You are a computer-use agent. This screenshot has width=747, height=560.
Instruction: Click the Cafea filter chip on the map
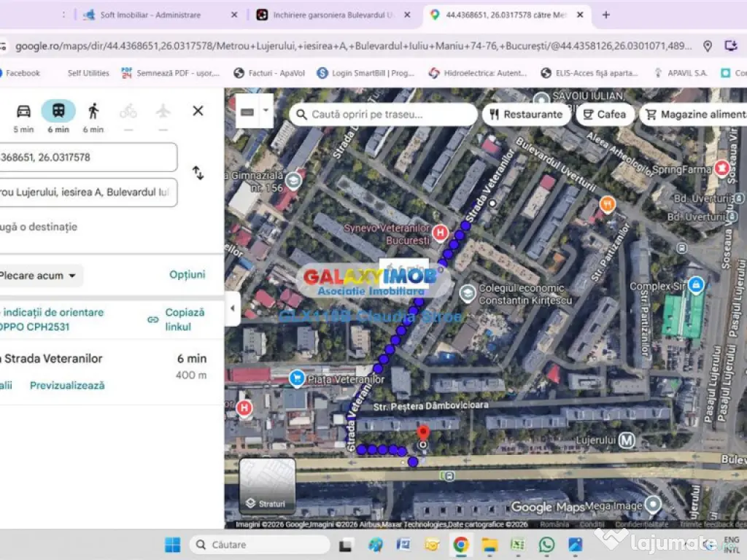point(605,114)
